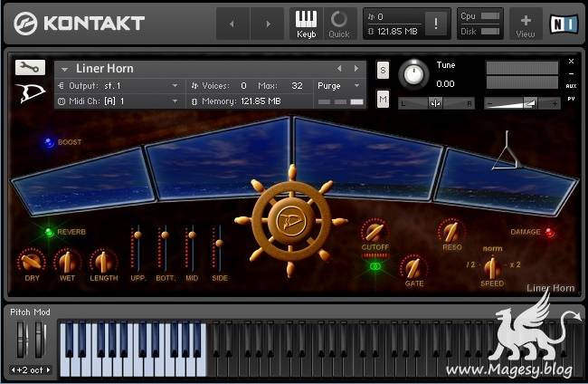Image resolution: width=588 pixels, height=384 pixels.
Task: Click the NI logo
Action: click(564, 24)
